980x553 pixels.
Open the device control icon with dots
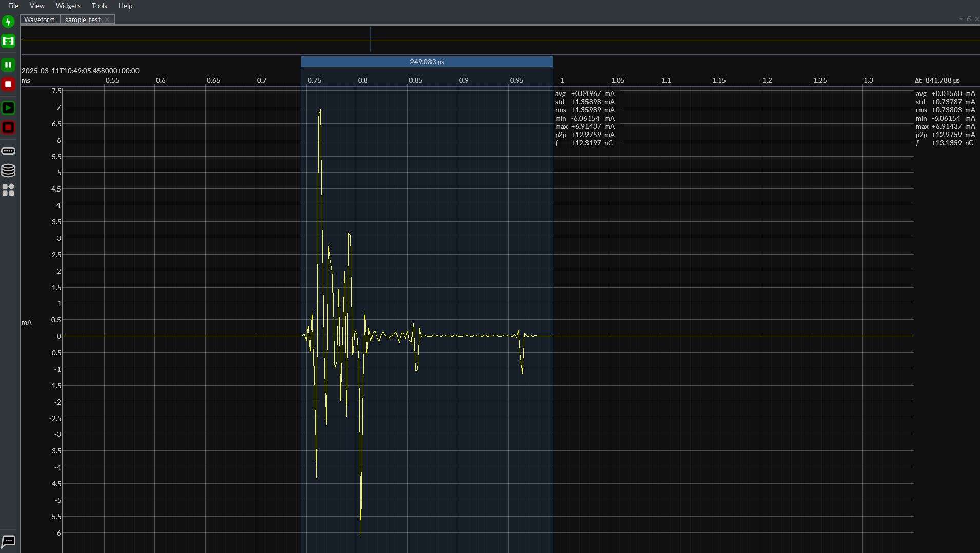(x=8, y=151)
